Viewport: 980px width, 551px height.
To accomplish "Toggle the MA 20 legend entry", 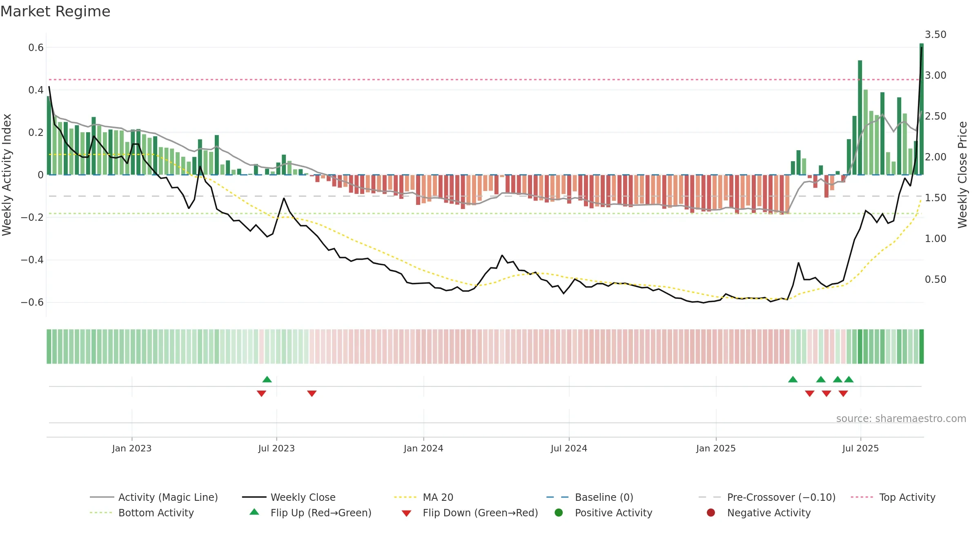I will (424, 497).
